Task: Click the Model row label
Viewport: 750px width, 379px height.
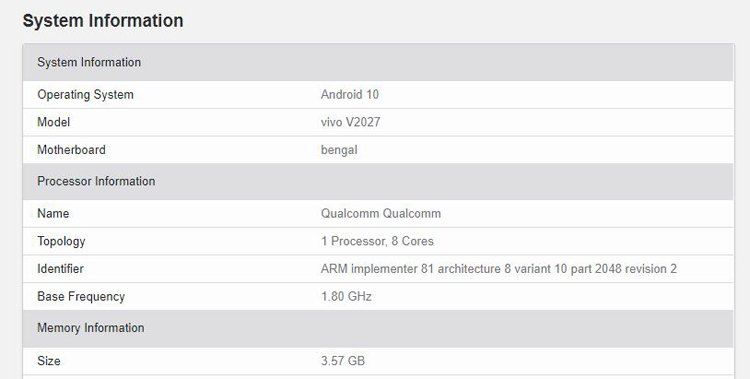Action: (54, 122)
